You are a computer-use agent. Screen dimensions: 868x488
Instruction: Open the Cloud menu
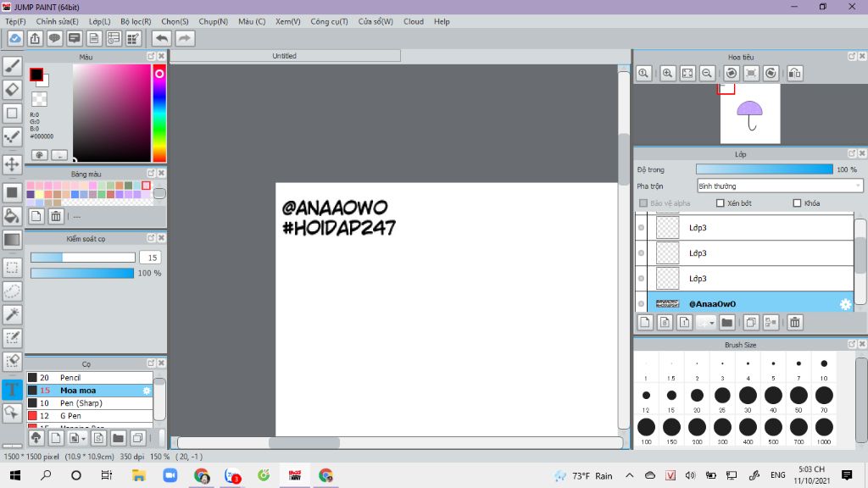coord(414,21)
